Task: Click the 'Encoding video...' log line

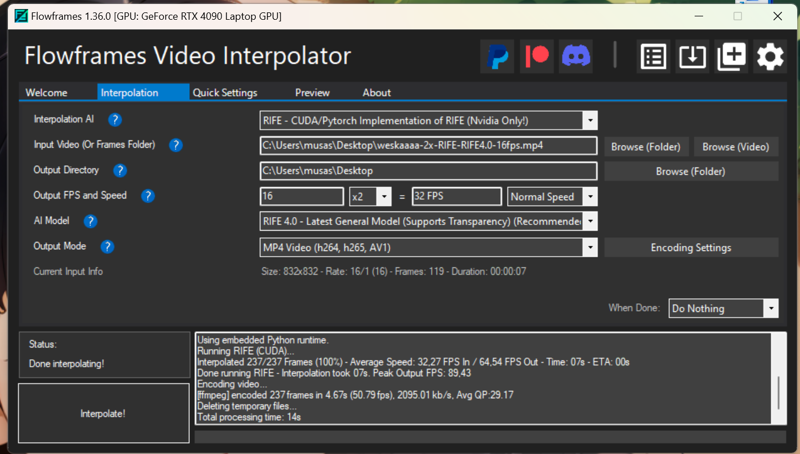Action: (x=230, y=384)
